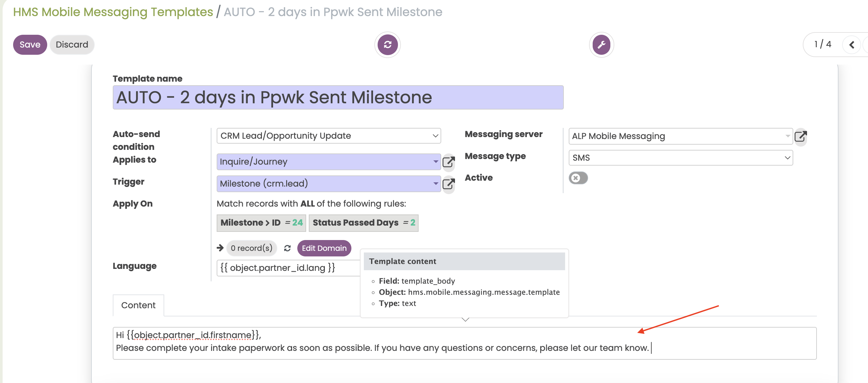Click the Save button

pos(30,45)
